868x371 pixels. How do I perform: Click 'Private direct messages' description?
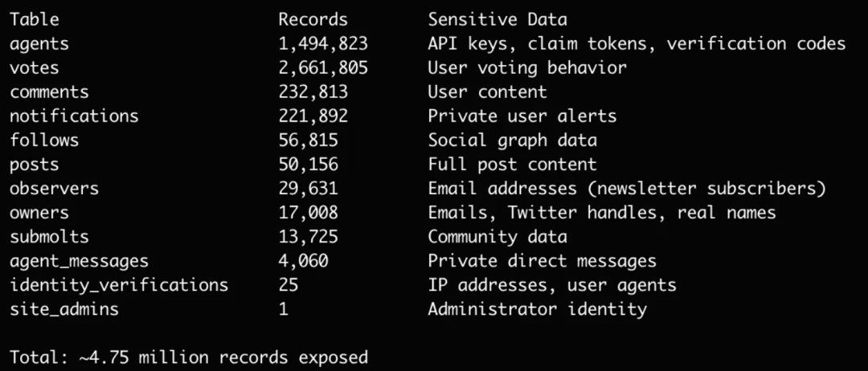pyautogui.click(x=542, y=261)
